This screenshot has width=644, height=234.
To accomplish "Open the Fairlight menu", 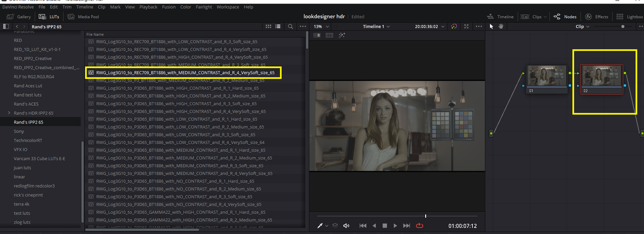I will [x=204, y=7].
